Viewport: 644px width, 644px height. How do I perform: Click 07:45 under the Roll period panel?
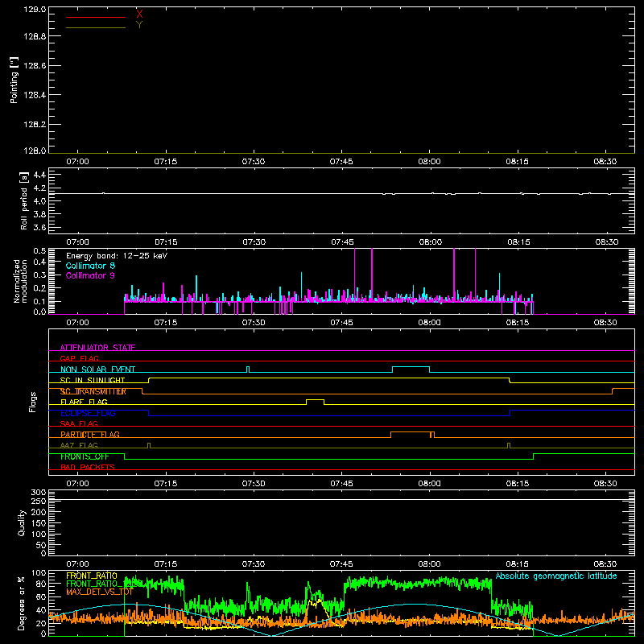click(342, 242)
